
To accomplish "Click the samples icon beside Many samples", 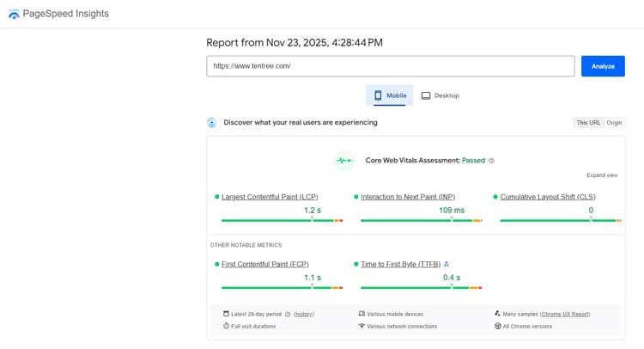I will tap(497, 314).
